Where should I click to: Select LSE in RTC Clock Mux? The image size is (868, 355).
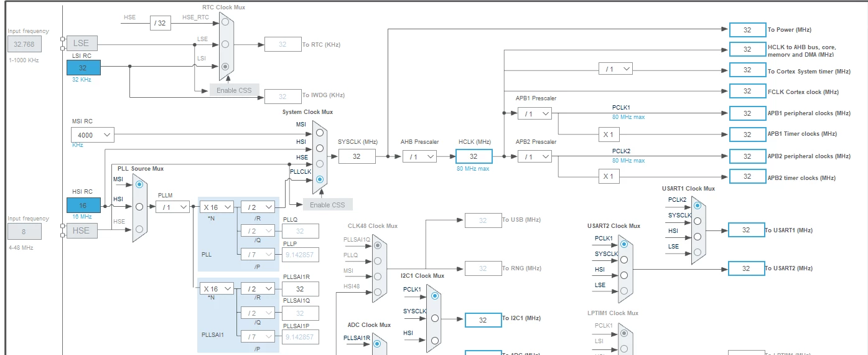click(225, 44)
